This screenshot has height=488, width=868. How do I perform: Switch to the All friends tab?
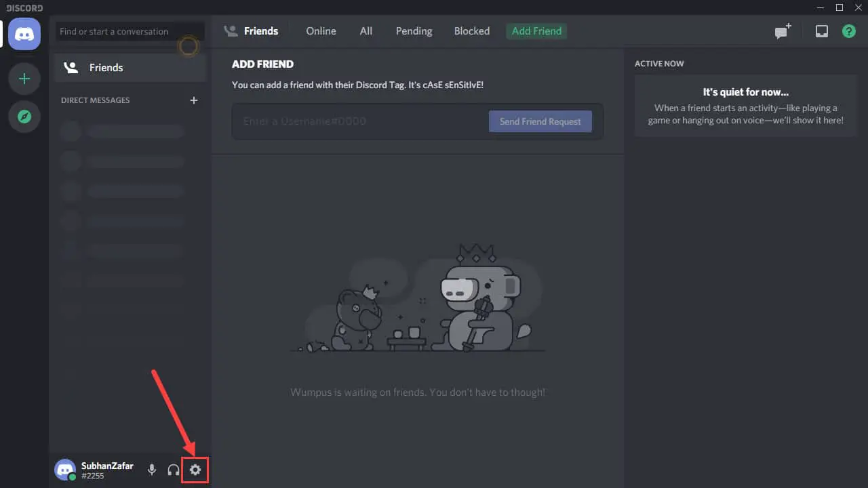[x=366, y=31]
